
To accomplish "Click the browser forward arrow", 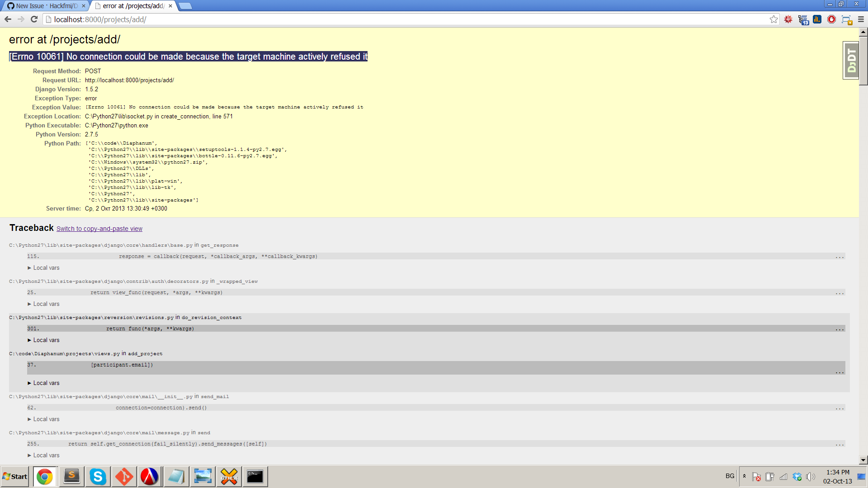I will pyautogui.click(x=21, y=19).
